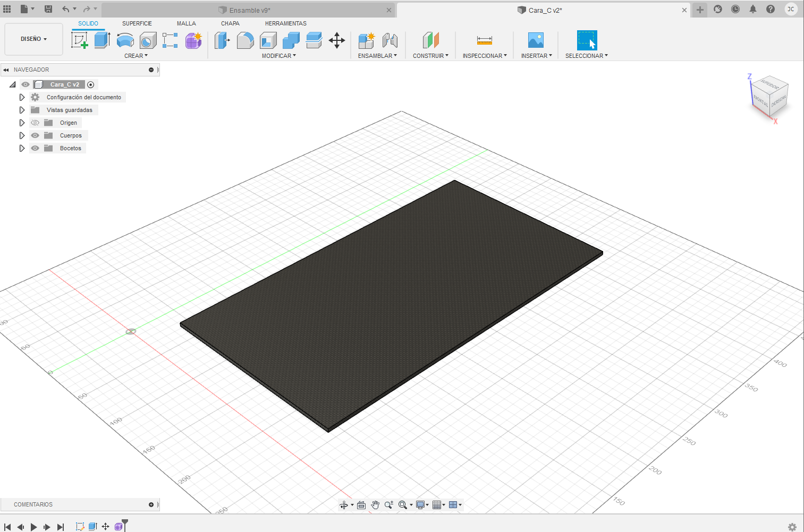Open a new design tab with plus button
Screen dimensions: 804x532
700,10
